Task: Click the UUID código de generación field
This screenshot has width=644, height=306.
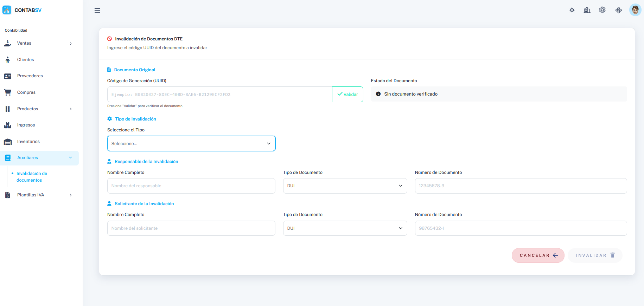Action: coord(219,95)
